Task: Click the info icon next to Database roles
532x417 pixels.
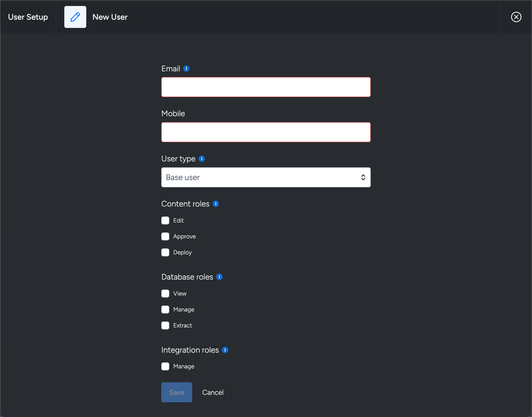Action: pyautogui.click(x=220, y=277)
